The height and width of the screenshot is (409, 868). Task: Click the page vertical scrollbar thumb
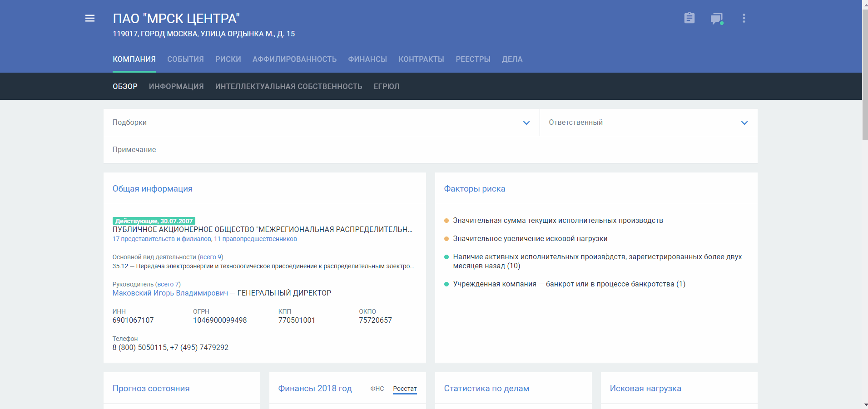pyautogui.click(x=865, y=75)
